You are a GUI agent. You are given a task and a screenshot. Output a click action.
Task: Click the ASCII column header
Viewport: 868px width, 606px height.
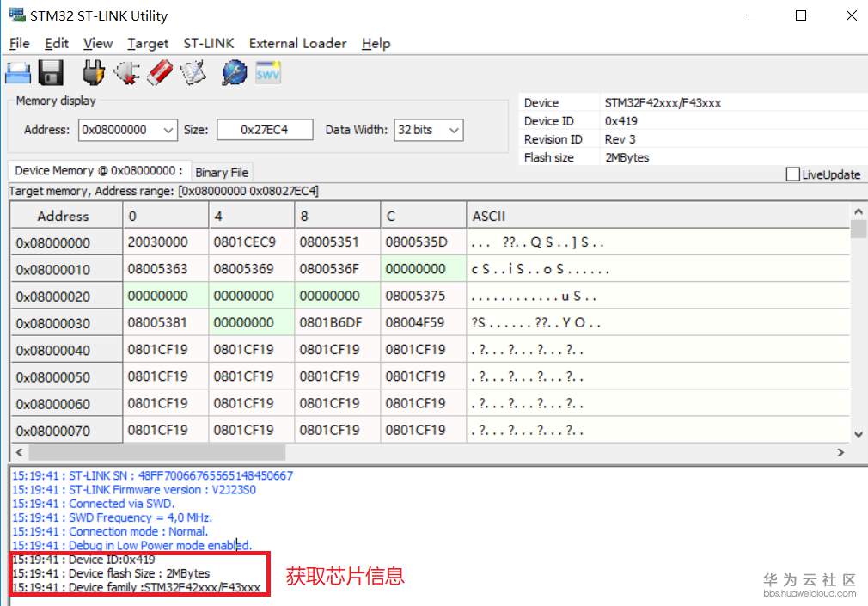click(657, 216)
